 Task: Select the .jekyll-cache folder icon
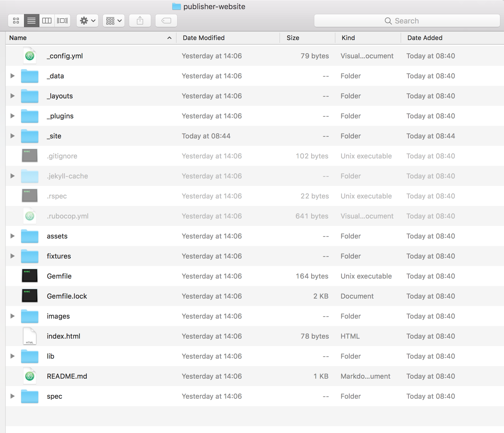[x=30, y=176]
